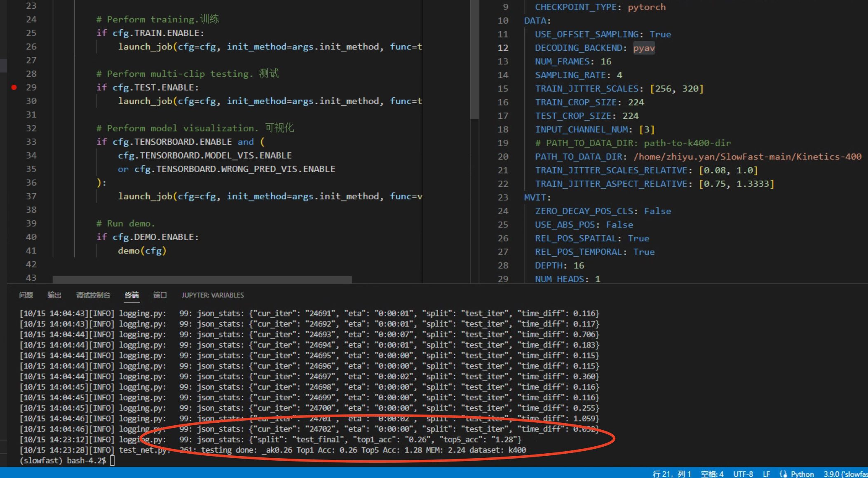The image size is (868, 478).
Task: Toggle the breakpoint on line 29
Action: click(14, 87)
